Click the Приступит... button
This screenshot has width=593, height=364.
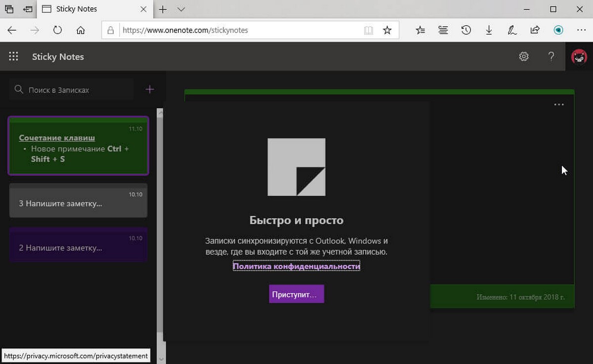coord(296,294)
